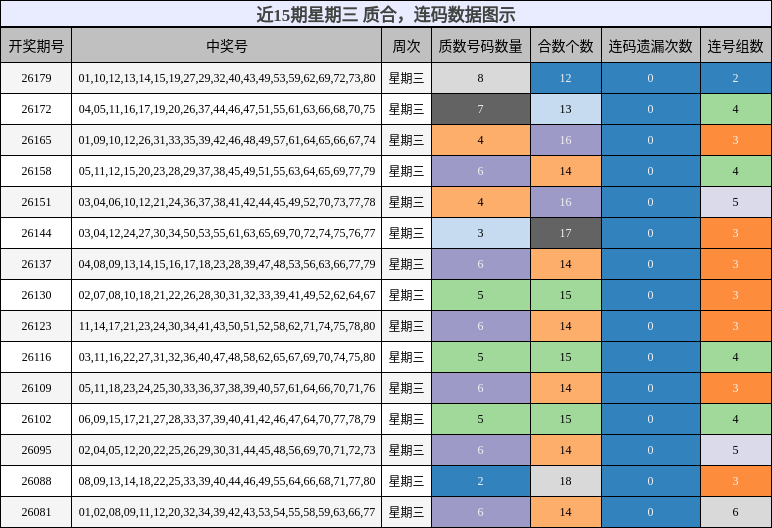Click the table title 近15期星期三 质合，连码数据图示
The image size is (772, 528).
pyautogui.click(x=386, y=14)
